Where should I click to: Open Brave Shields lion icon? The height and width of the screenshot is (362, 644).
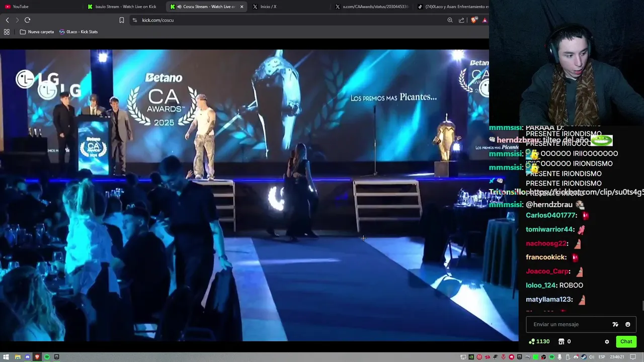[x=473, y=20]
